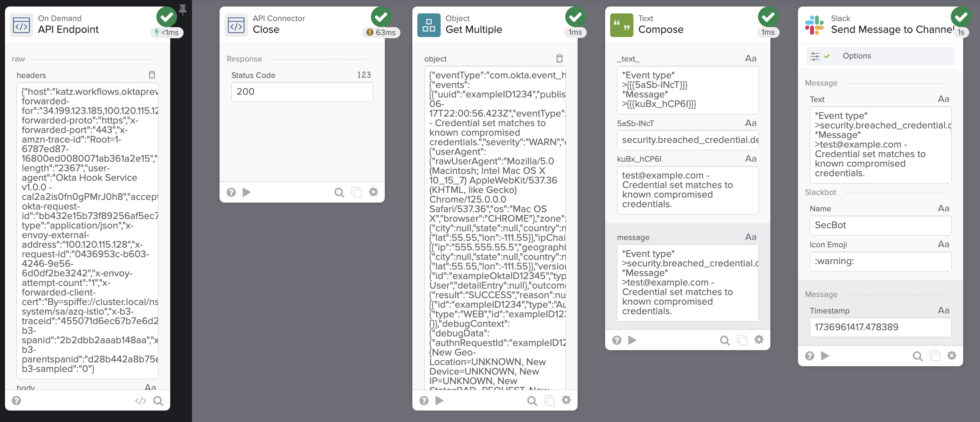The height and width of the screenshot is (422, 980).
Task: Open help on Slack Send Message card
Action: pyautogui.click(x=809, y=356)
